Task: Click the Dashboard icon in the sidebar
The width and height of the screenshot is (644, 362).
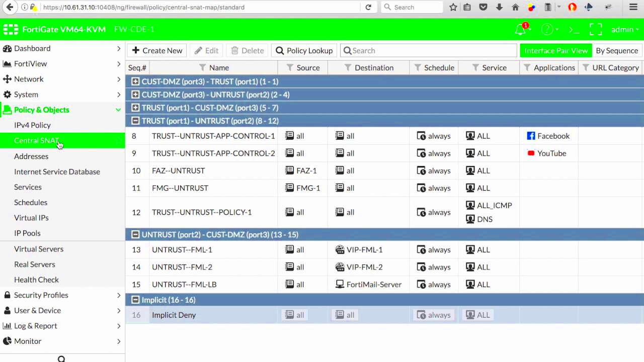Action: click(x=7, y=48)
